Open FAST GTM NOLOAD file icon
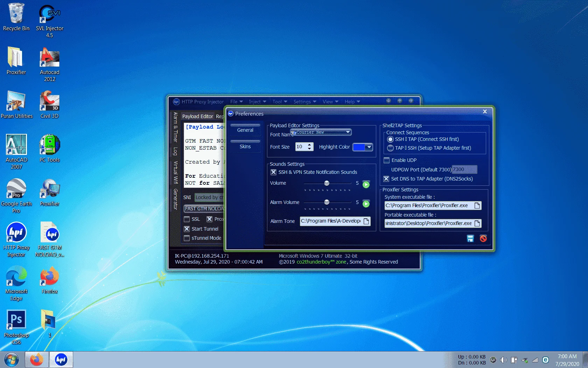The height and width of the screenshot is (368, 588). click(x=49, y=239)
